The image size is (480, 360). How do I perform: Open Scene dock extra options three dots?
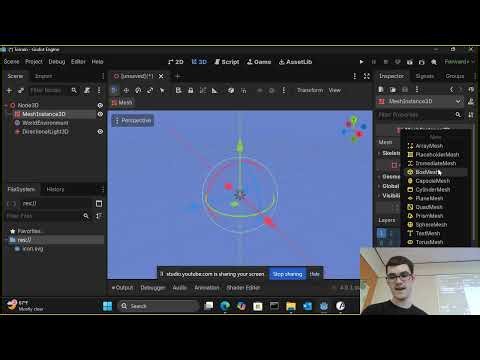point(99,90)
